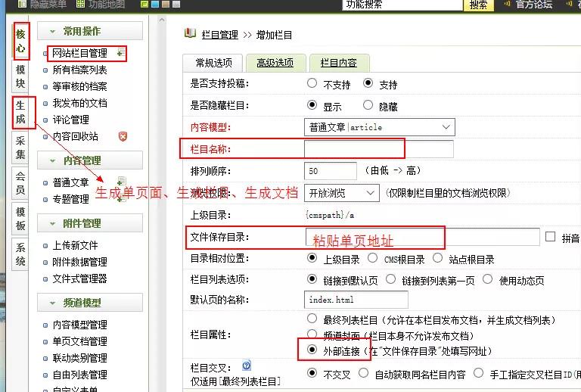The height and width of the screenshot is (392, 581).
Task: Collapse the 常用操作 menu section
Action: click(x=90, y=31)
